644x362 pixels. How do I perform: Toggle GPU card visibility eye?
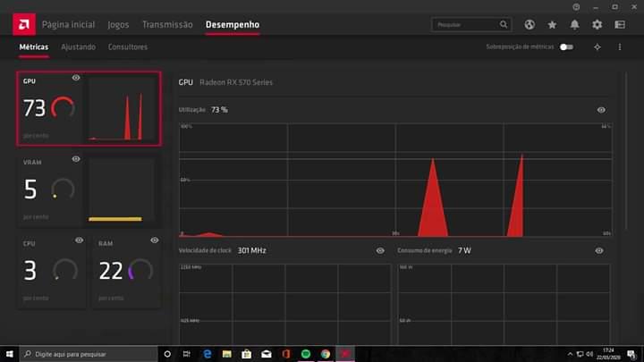click(x=76, y=78)
